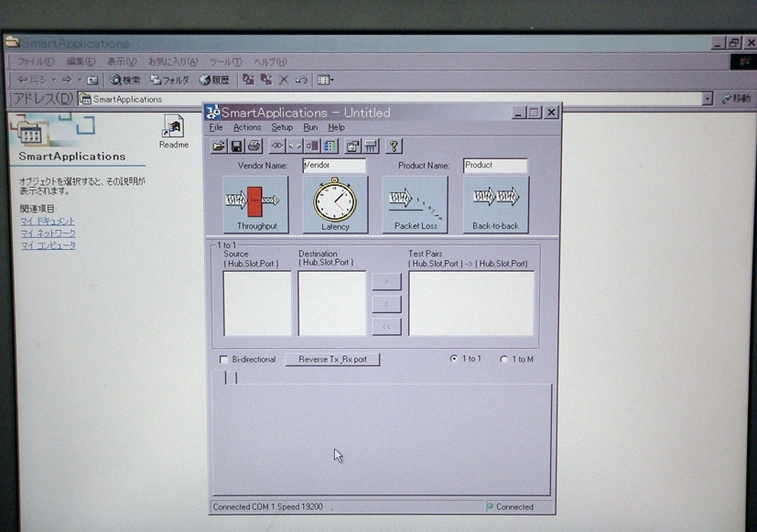Click the Explorer search (検索) button

[125, 80]
